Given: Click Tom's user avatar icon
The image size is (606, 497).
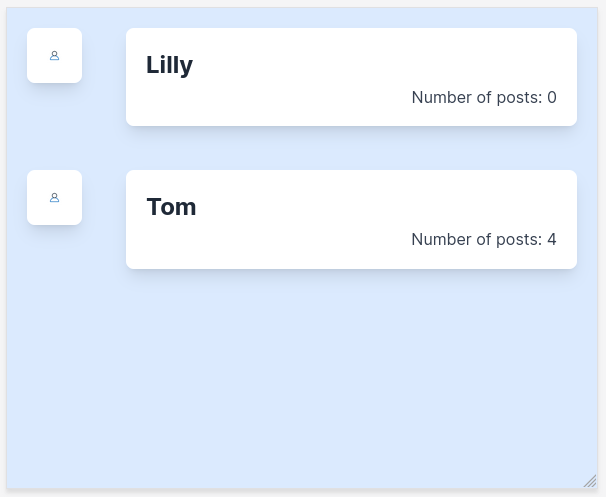Looking at the screenshot, I should click(54, 198).
